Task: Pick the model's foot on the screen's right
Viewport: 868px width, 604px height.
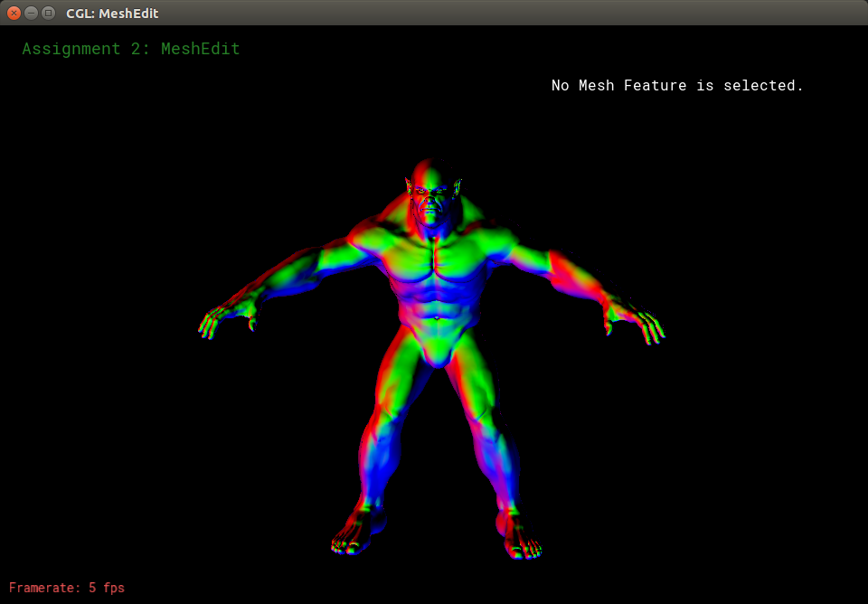Action: click(519, 537)
